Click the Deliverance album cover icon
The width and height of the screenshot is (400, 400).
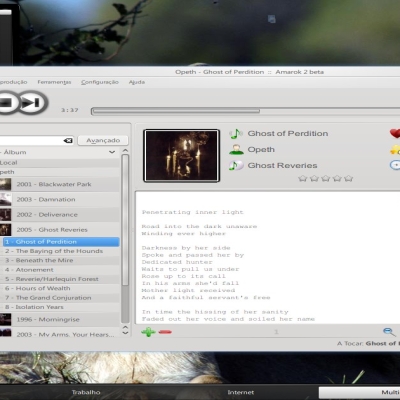coord(5,215)
